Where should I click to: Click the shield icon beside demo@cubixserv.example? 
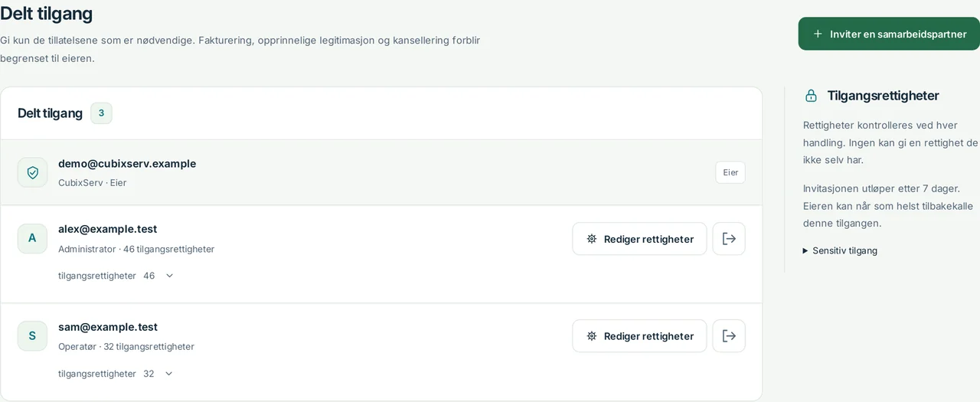point(32,172)
